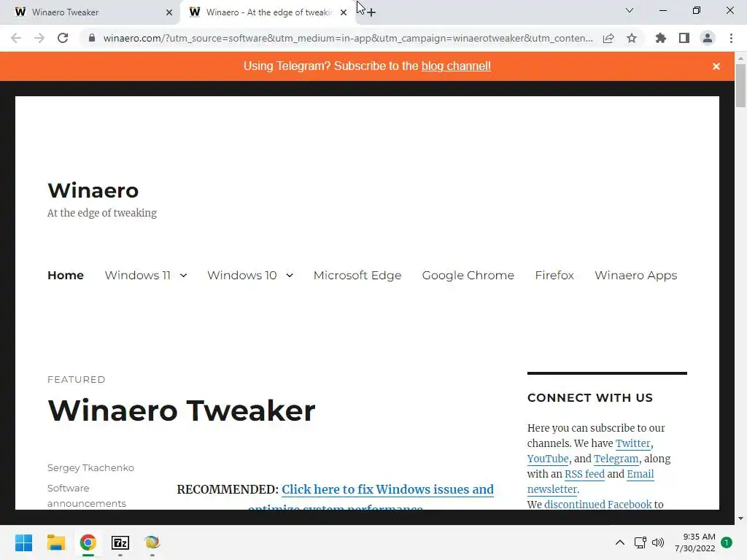Open the taskbar clock and date
The image size is (747, 560).
click(694, 542)
